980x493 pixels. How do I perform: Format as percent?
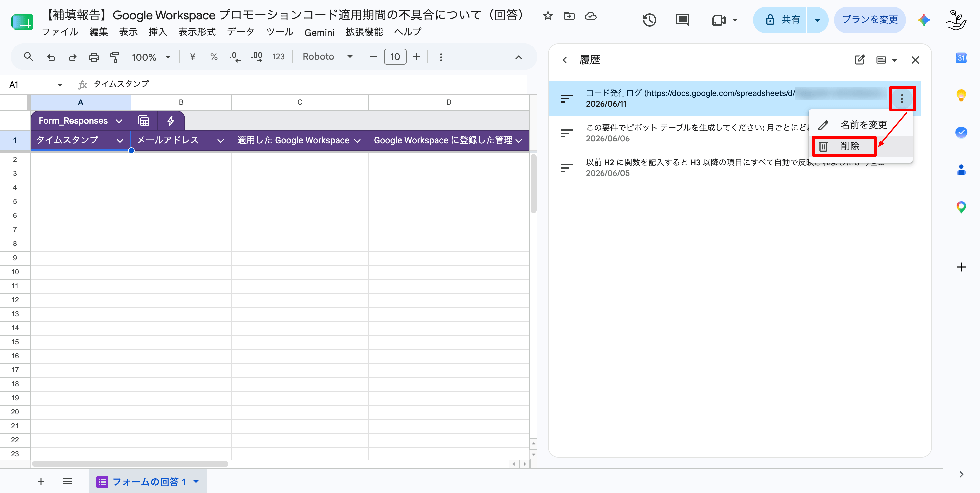click(214, 57)
